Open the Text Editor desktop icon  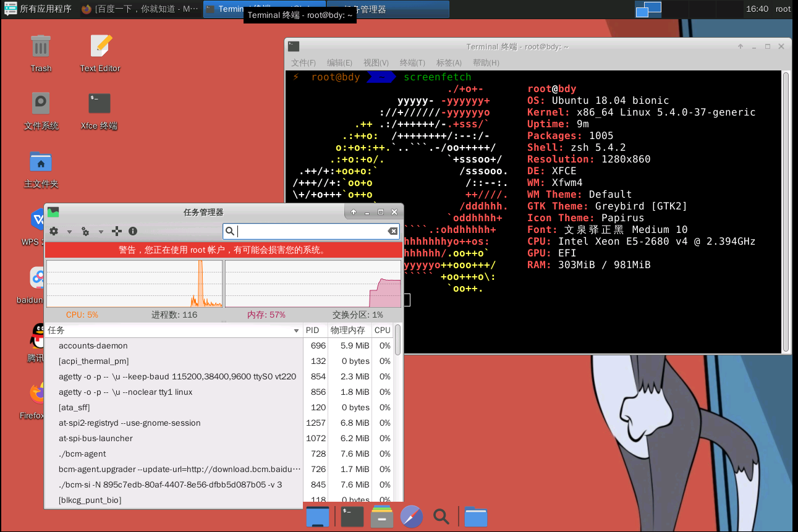[100, 53]
